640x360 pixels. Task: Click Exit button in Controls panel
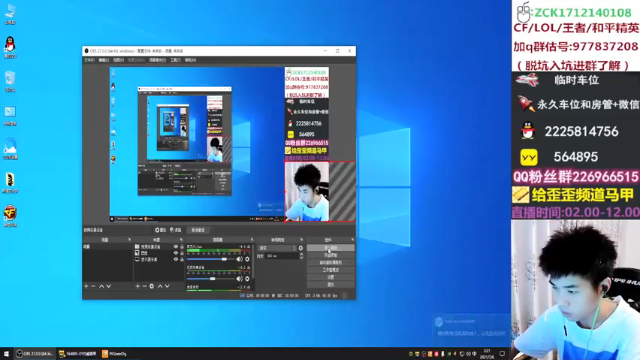point(331,284)
